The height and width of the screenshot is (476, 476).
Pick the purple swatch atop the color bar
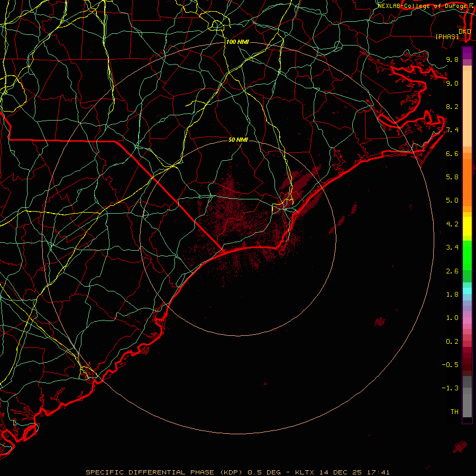pos(467,53)
